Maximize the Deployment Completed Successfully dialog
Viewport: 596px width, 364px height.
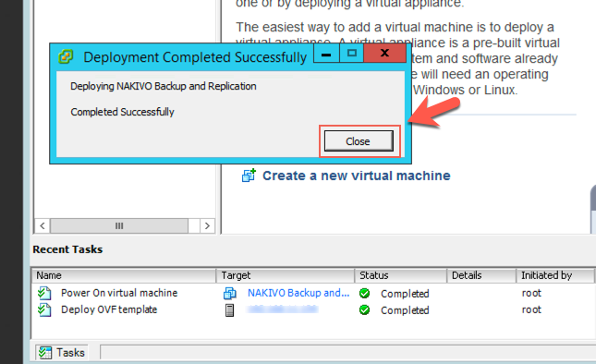pos(352,54)
